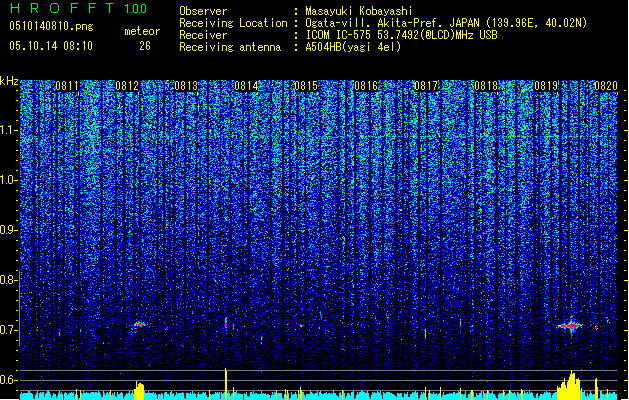Viewport: 629px width, 400px height.
Task: Click the kHz axis unit label
Action: click(x=9, y=81)
